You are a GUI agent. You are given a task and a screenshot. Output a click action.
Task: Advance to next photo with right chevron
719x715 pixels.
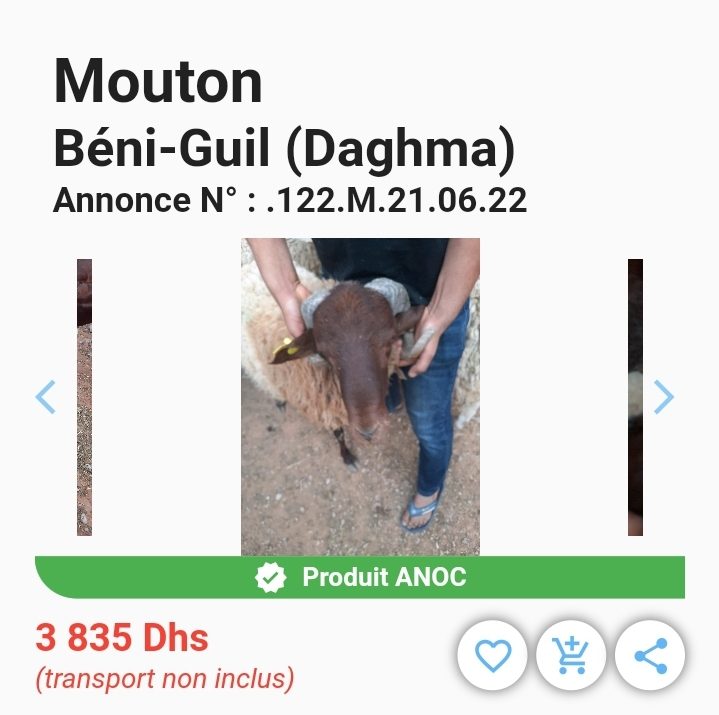pyautogui.click(x=664, y=397)
